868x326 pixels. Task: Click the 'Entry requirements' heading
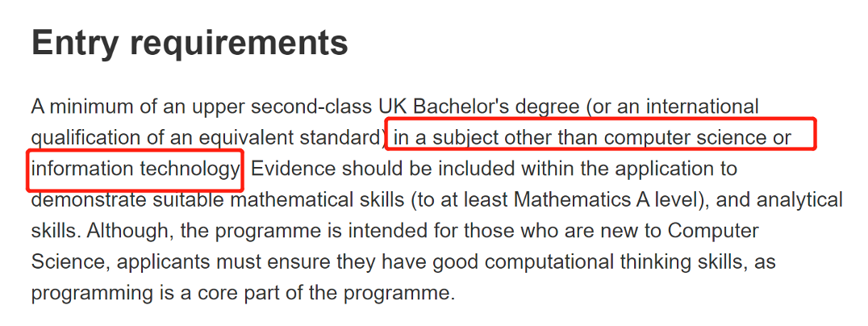[x=190, y=44]
